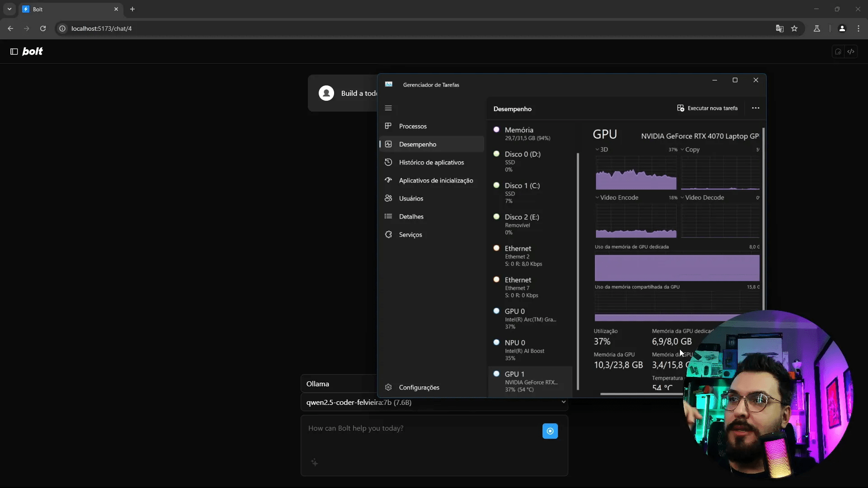The image size is (868, 488).
Task: Reload the localhost page
Action: tap(43, 28)
